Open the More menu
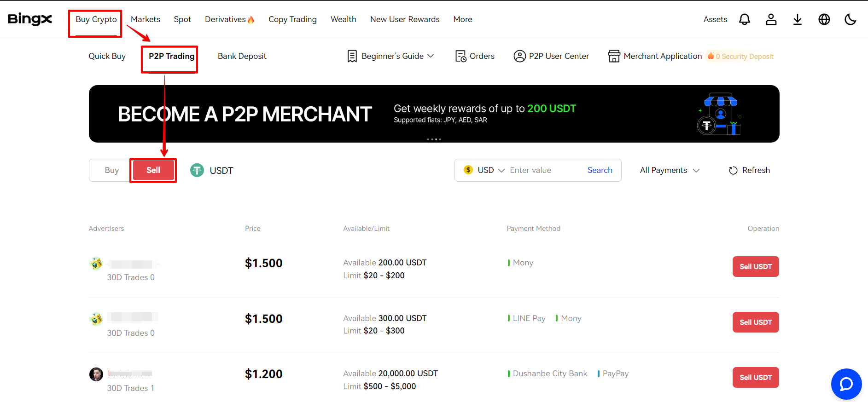868x402 pixels. 463,19
